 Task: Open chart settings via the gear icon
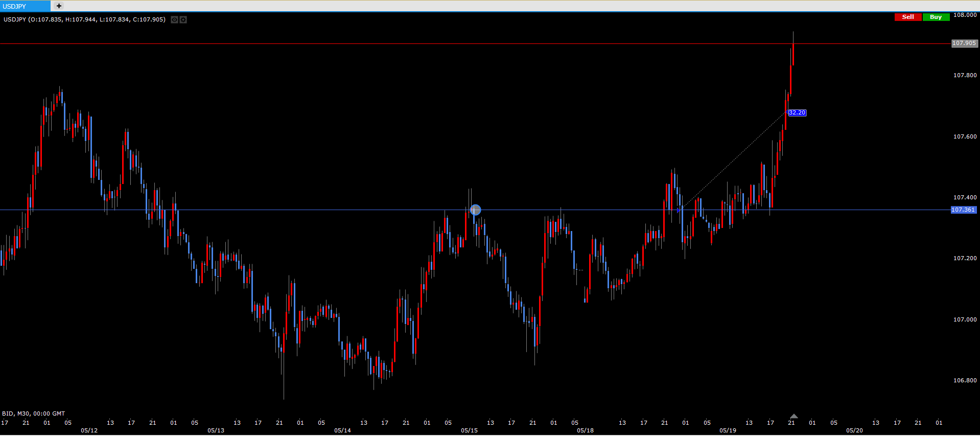183,20
